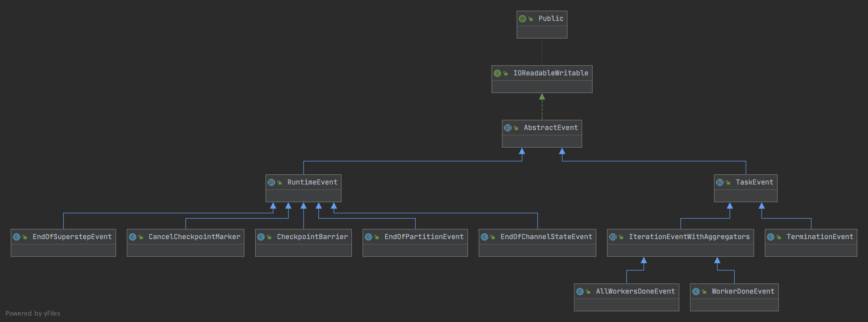
Task: Click the TerminationEvent class label
Action: tap(820, 237)
